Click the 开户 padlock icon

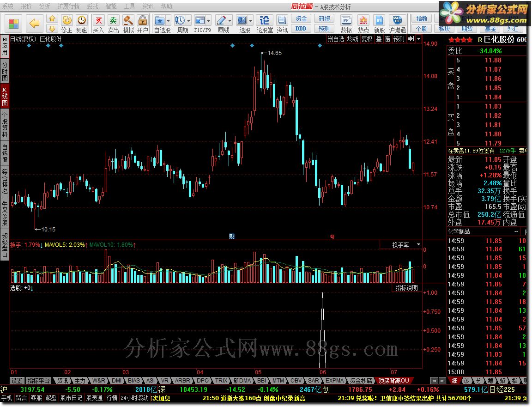pos(143,20)
